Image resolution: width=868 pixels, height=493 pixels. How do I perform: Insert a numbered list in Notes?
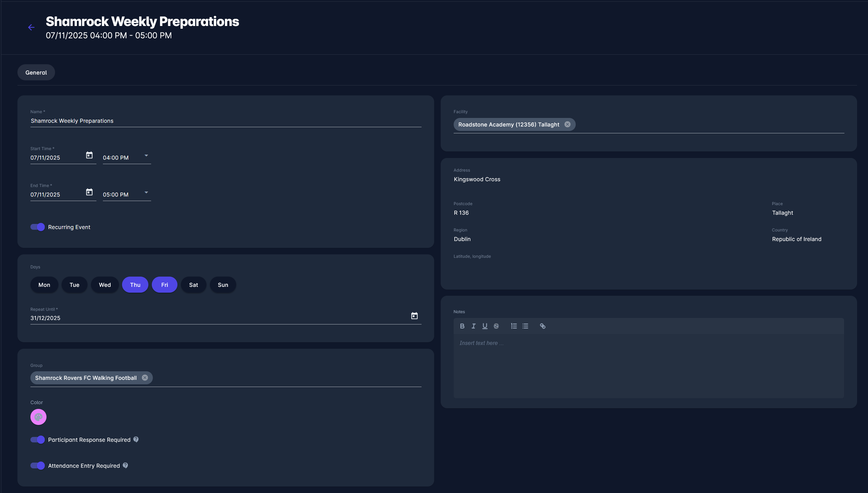[514, 326]
